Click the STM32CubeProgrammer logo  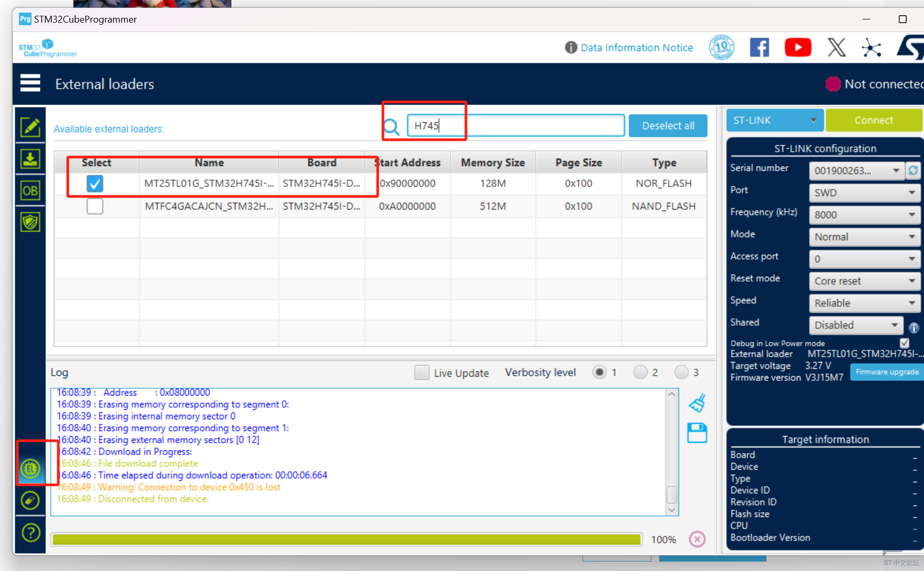[x=48, y=48]
